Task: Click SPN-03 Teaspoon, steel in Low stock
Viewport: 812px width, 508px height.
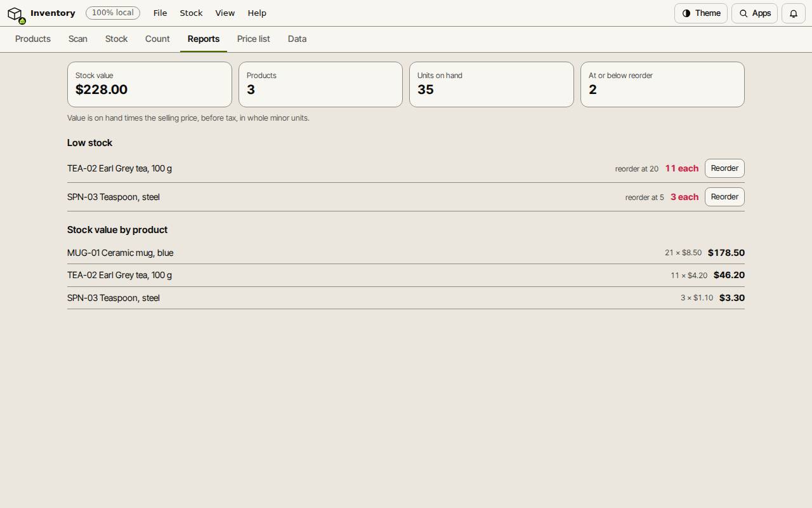Action: [114, 197]
